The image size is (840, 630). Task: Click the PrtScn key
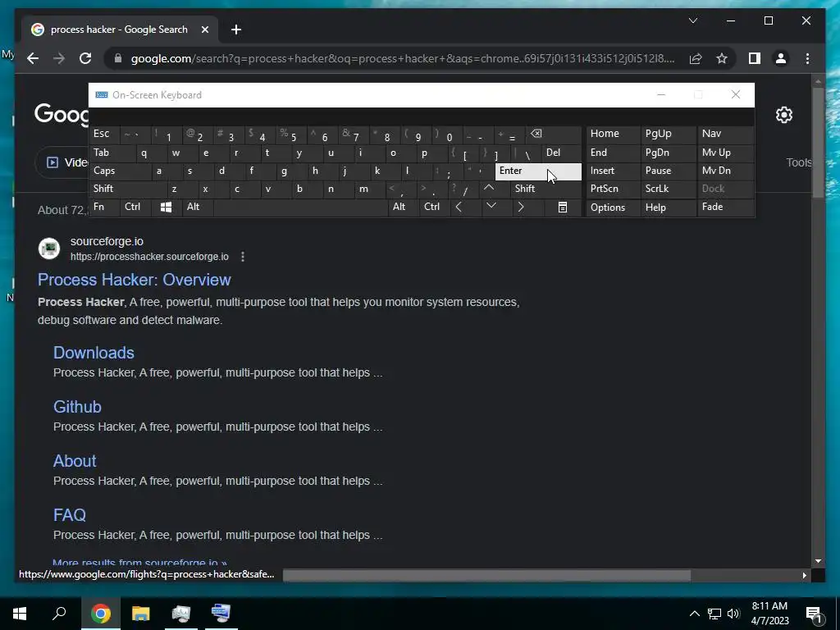613,189
